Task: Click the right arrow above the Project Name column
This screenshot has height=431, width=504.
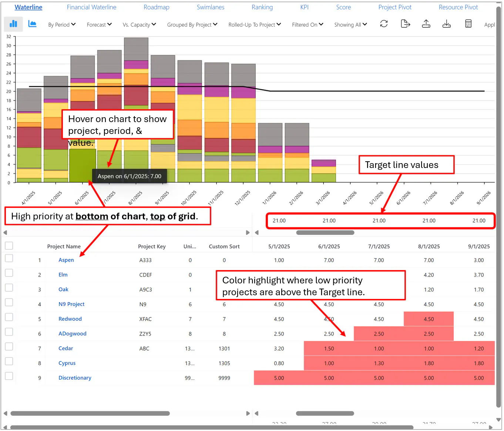Action: pos(248,232)
